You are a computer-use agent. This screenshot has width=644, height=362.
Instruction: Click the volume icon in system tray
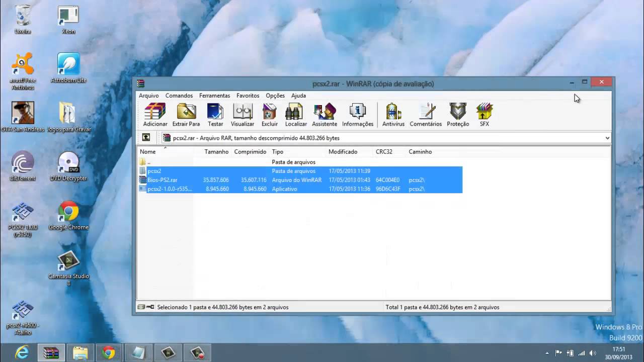pos(593,353)
